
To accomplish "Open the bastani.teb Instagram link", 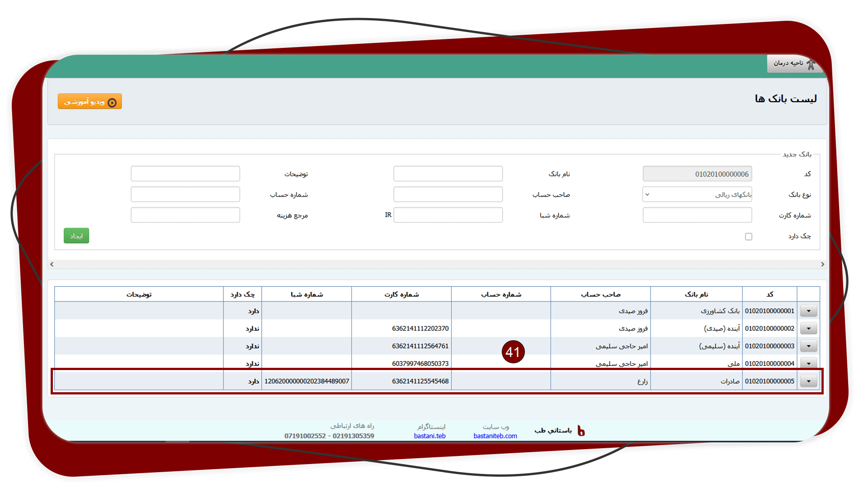I will (429, 436).
